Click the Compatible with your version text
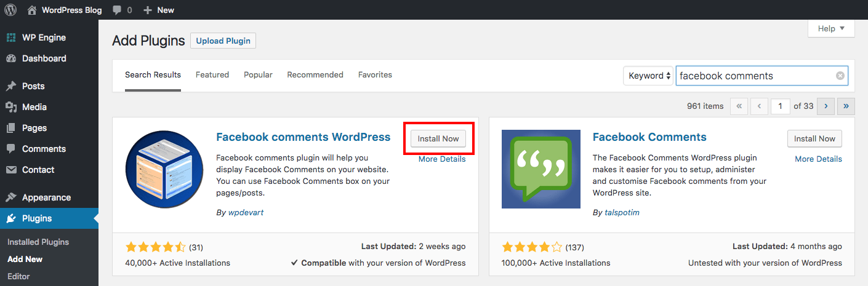Image resolution: width=868 pixels, height=286 pixels. click(x=379, y=263)
